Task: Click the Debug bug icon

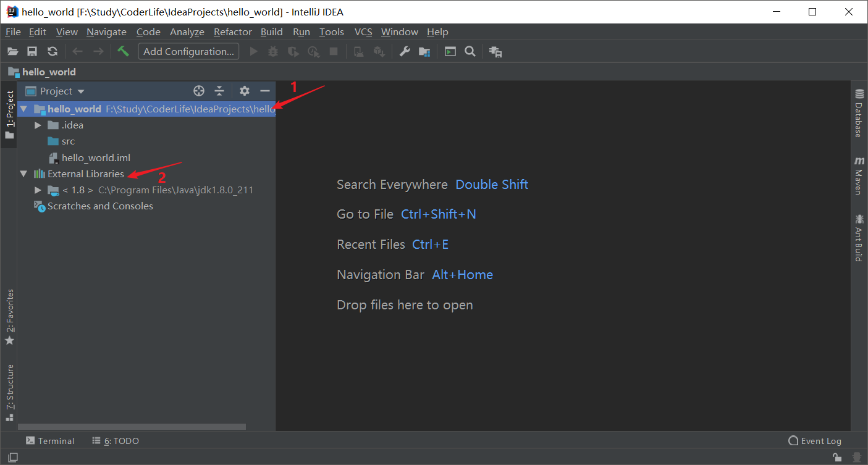Action: click(x=273, y=52)
